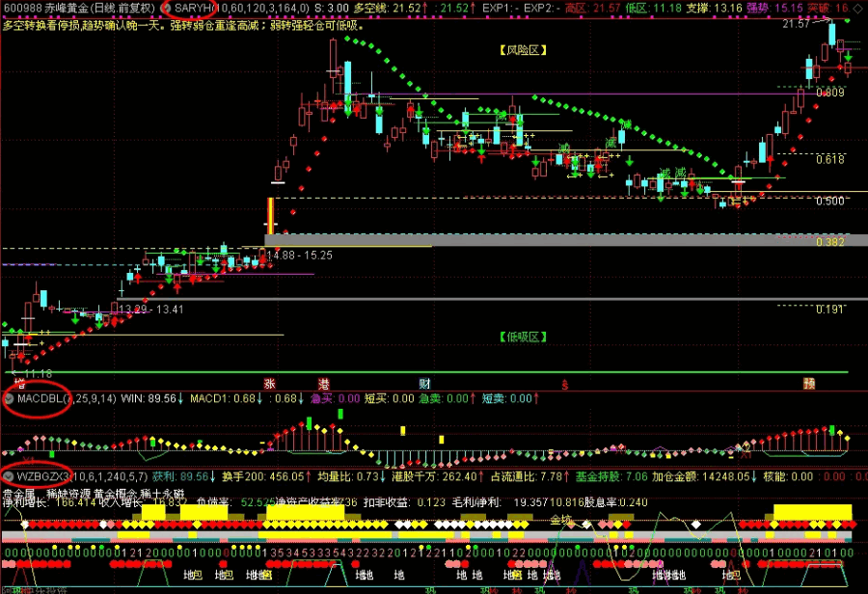
Task: Click the 0.191 Fibonacci level label
Action: (x=830, y=309)
